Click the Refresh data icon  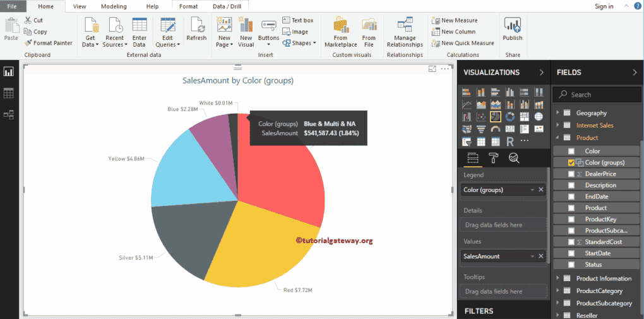coord(196,29)
